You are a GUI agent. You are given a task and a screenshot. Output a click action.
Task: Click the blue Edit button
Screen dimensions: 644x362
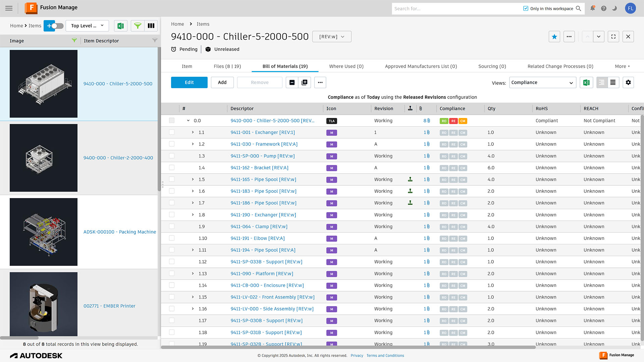tap(189, 82)
